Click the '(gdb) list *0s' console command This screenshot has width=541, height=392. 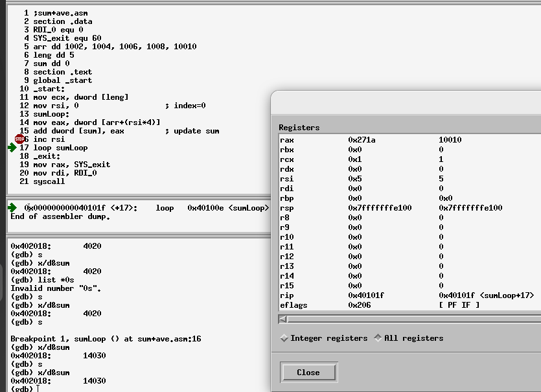[x=42, y=280]
